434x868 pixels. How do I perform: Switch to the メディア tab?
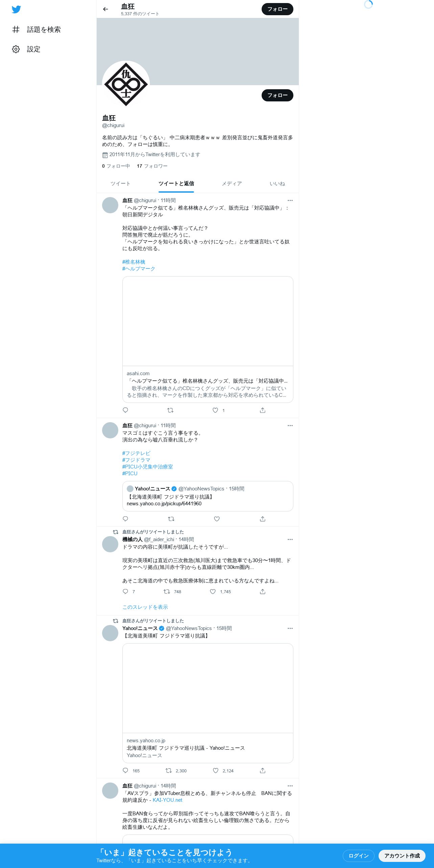[x=232, y=184]
